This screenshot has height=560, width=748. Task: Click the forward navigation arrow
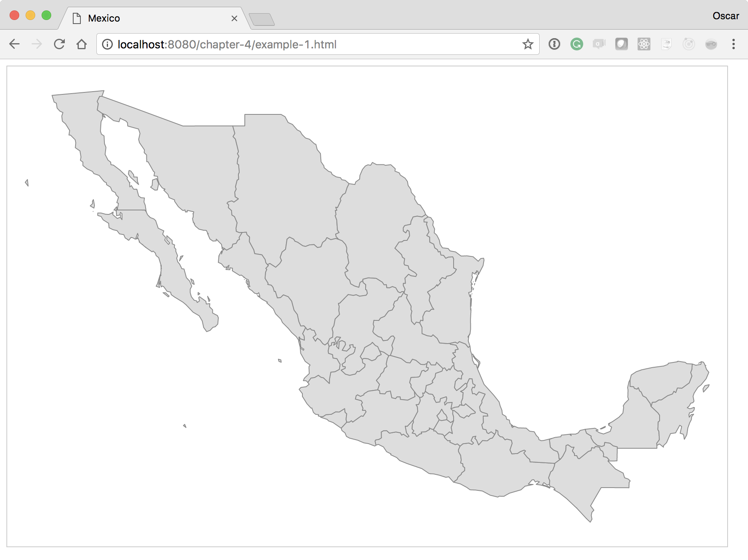click(x=37, y=44)
